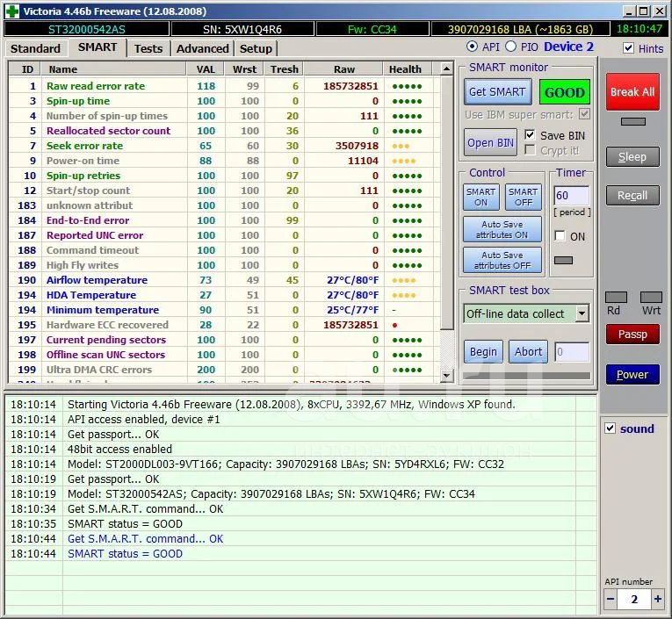Select the Airflow temperature row

click(225, 280)
